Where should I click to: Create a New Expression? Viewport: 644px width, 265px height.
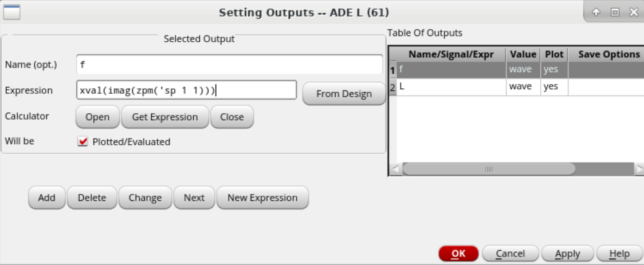(x=262, y=197)
